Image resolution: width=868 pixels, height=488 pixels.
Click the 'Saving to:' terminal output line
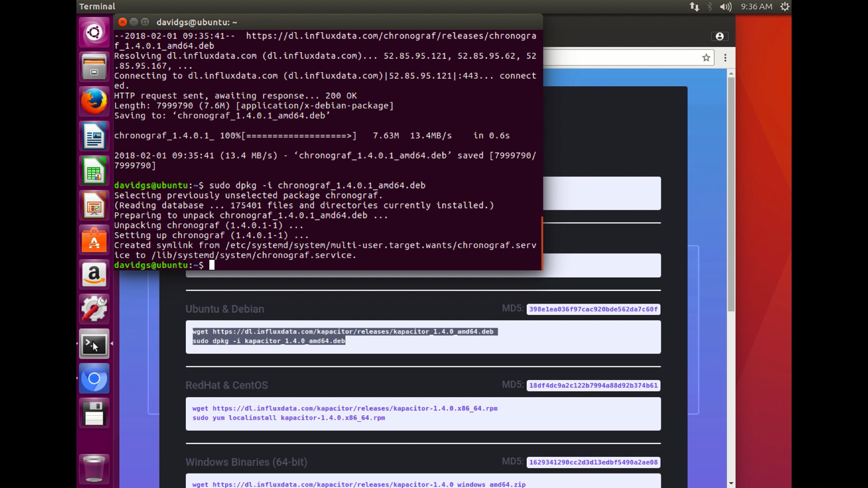pos(222,116)
